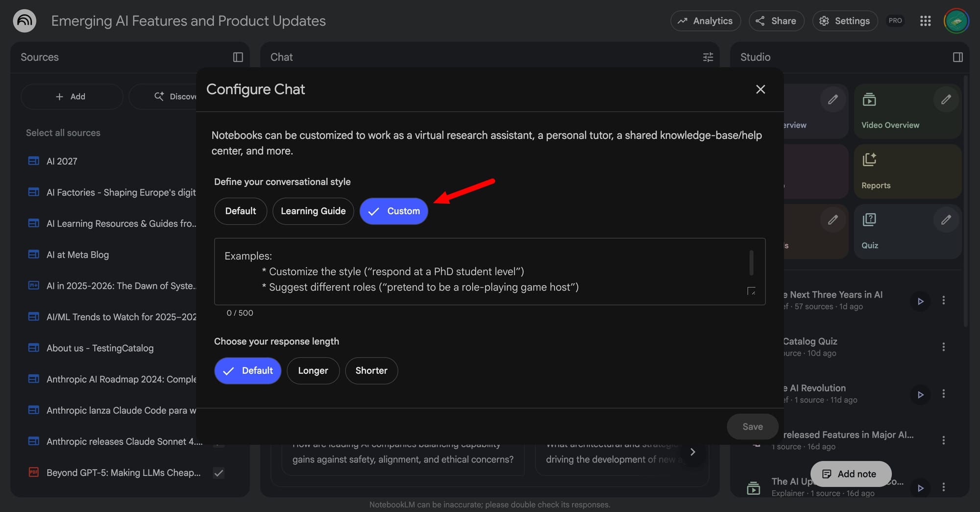980x512 pixels.
Task: Select the Learning Guide conversational style
Action: [x=313, y=211]
